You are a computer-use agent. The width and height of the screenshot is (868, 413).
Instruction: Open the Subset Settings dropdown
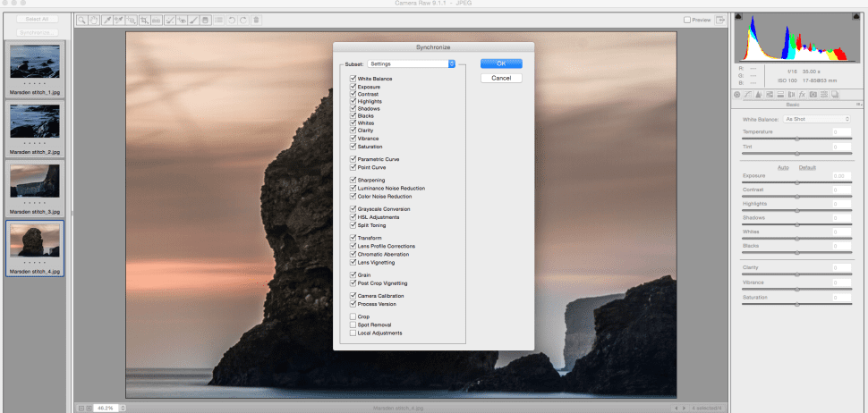[x=412, y=64]
